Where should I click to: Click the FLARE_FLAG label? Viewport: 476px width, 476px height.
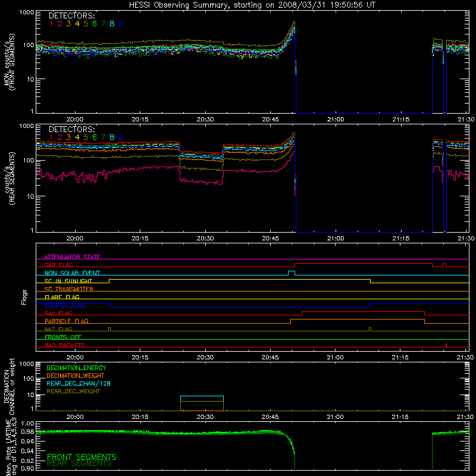point(62,297)
